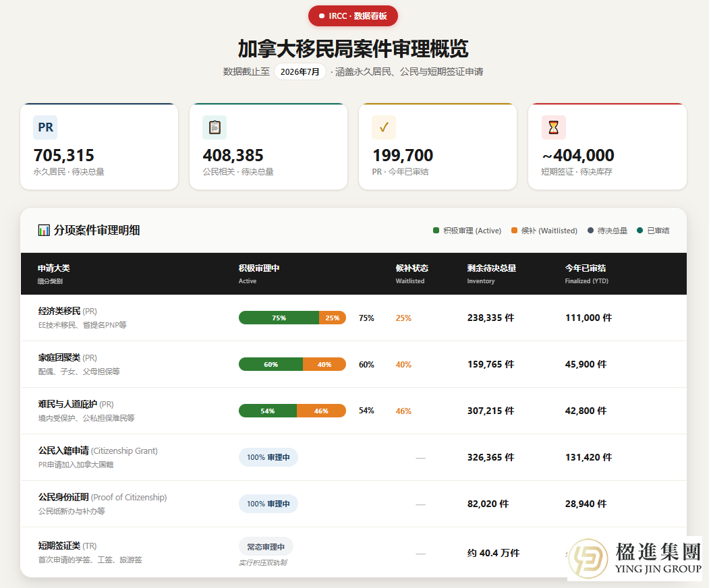Click the 候补状态 column header
This screenshot has width=709, height=588.
click(x=412, y=268)
